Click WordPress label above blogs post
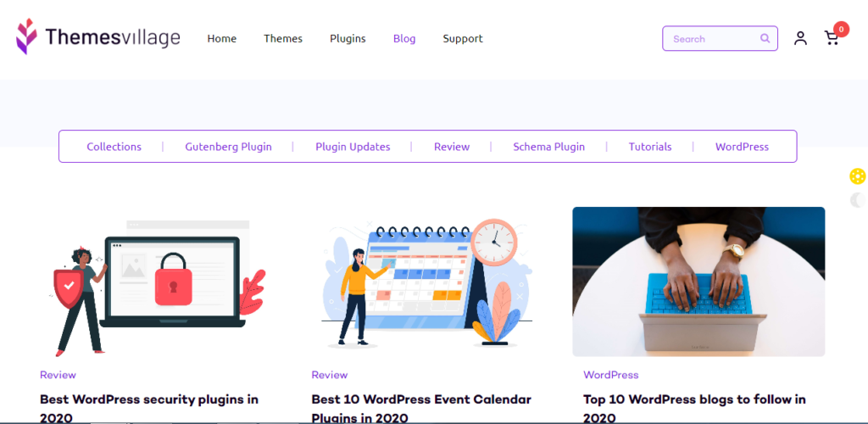 coord(610,375)
